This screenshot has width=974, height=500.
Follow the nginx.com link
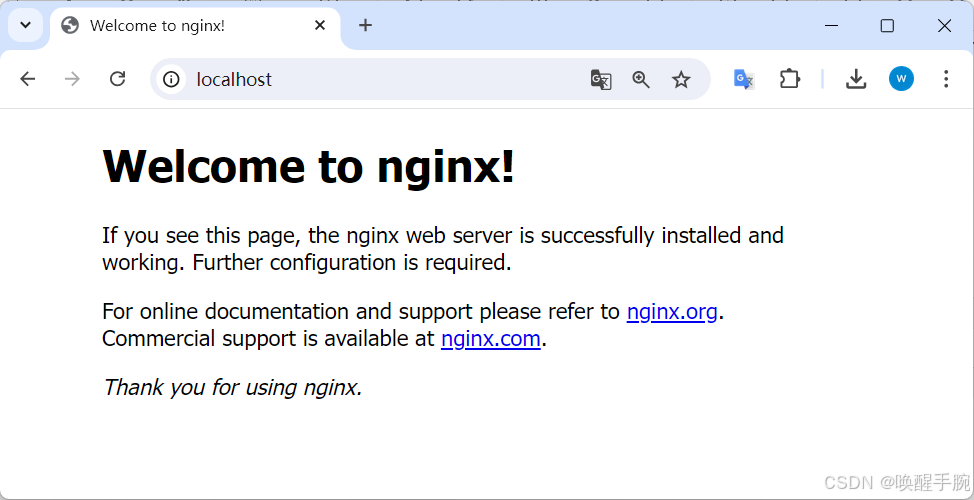[x=491, y=339]
